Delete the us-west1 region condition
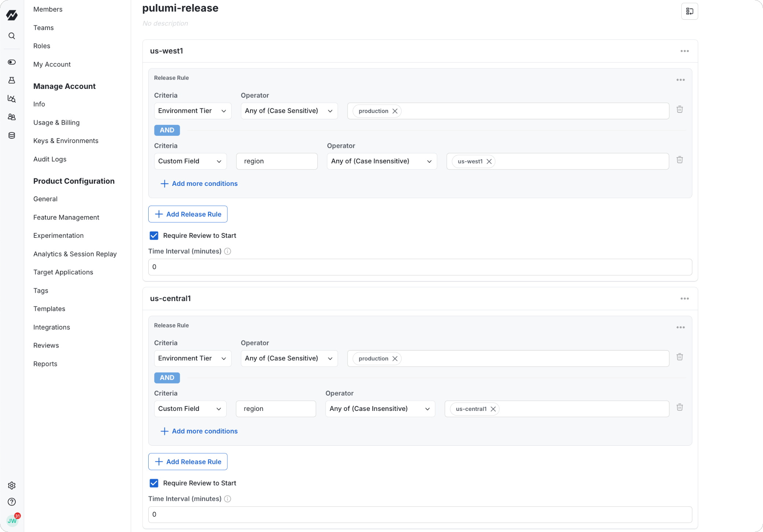The image size is (763, 532). (x=680, y=160)
